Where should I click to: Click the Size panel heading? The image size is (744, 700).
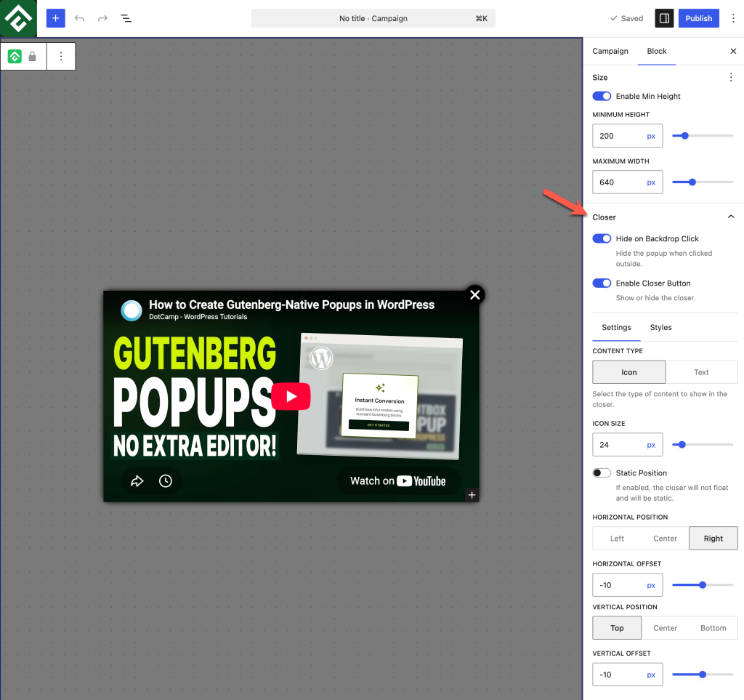pyautogui.click(x=599, y=77)
